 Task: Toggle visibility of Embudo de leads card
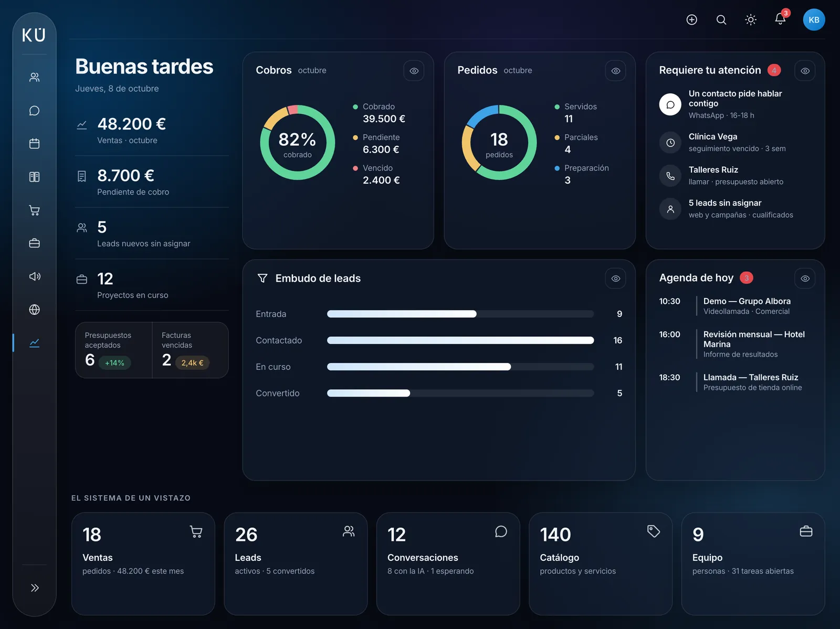(615, 279)
